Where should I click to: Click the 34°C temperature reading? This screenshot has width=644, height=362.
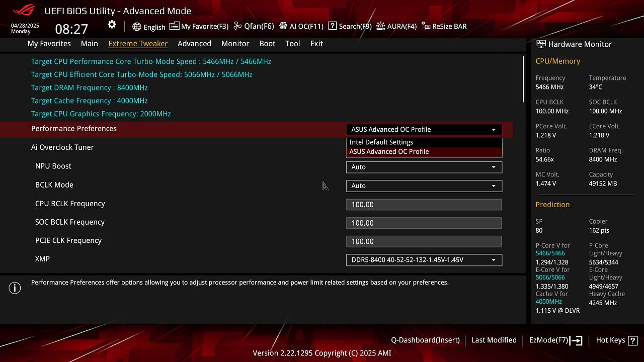point(596,87)
